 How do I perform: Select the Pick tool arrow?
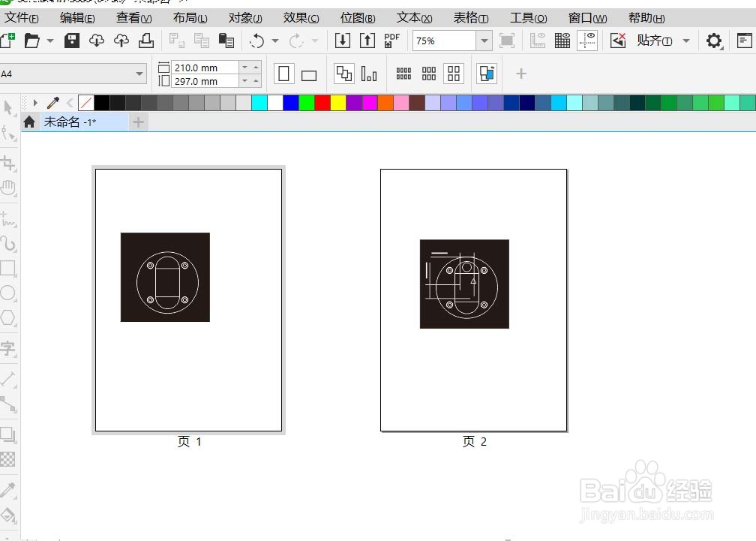(8, 107)
